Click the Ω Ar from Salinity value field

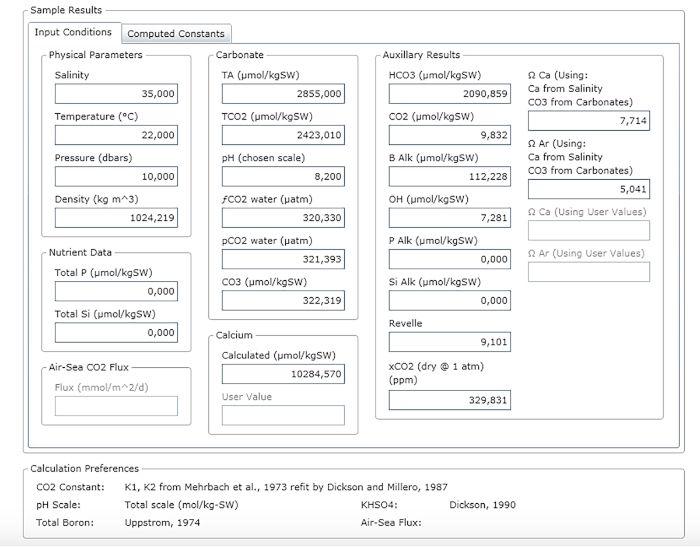point(589,189)
